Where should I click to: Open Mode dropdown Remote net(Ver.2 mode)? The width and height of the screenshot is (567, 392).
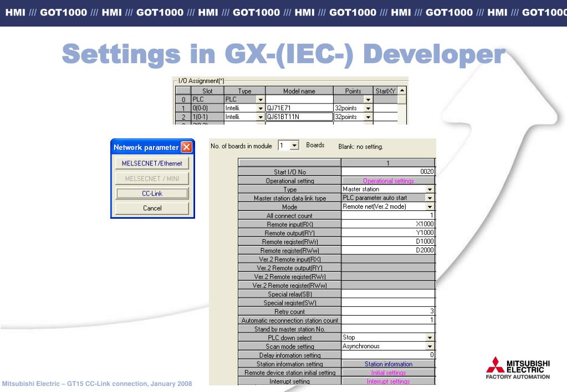tap(430, 207)
